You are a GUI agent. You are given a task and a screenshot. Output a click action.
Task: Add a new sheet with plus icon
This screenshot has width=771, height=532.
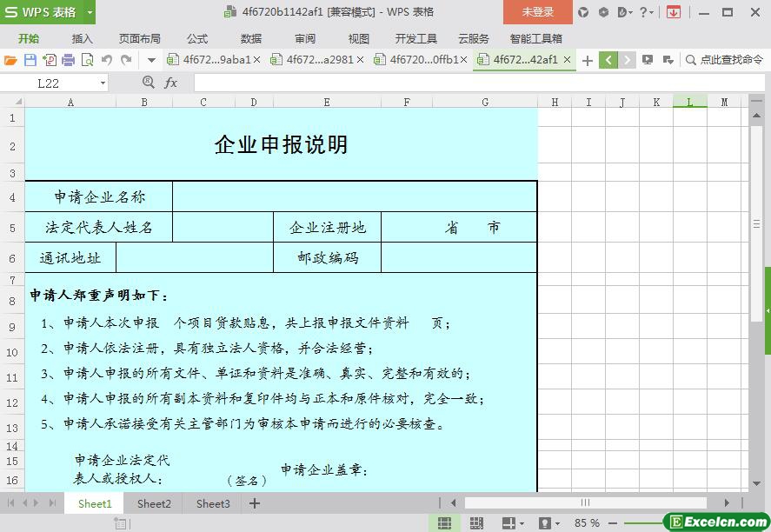point(255,503)
